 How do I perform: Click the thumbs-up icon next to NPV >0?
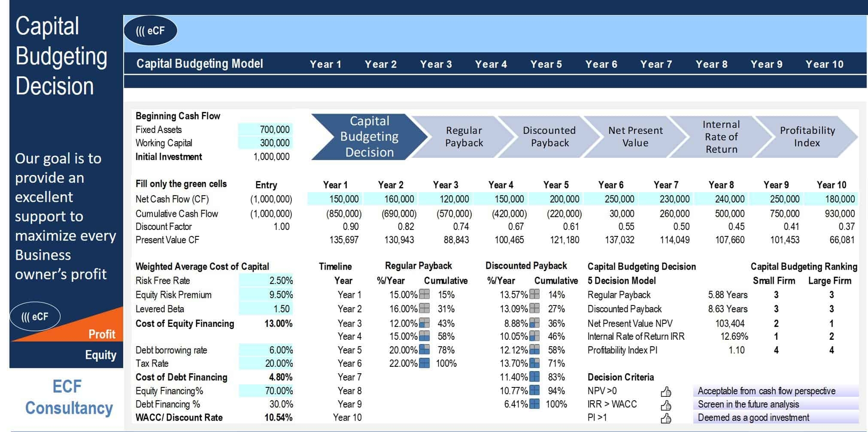click(667, 391)
